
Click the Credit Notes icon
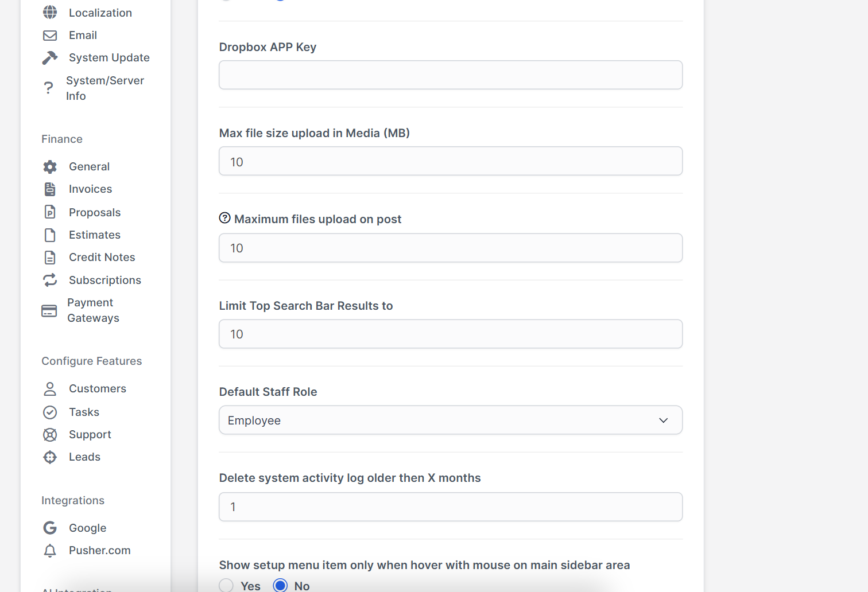pyautogui.click(x=50, y=258)
